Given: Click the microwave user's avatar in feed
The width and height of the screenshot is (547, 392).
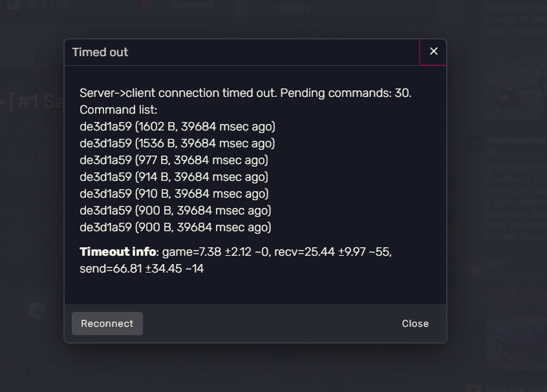Looking at the screenshot, I should tap(475, 143).
